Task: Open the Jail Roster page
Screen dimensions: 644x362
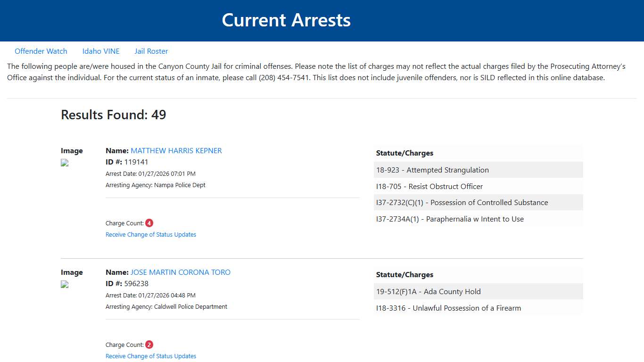Action: pos(151,51)
